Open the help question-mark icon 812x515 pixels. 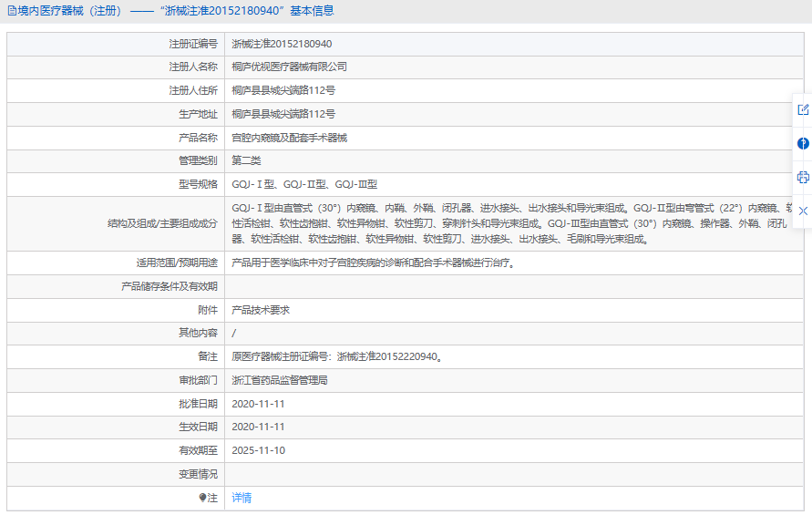(x=803, y=143)
